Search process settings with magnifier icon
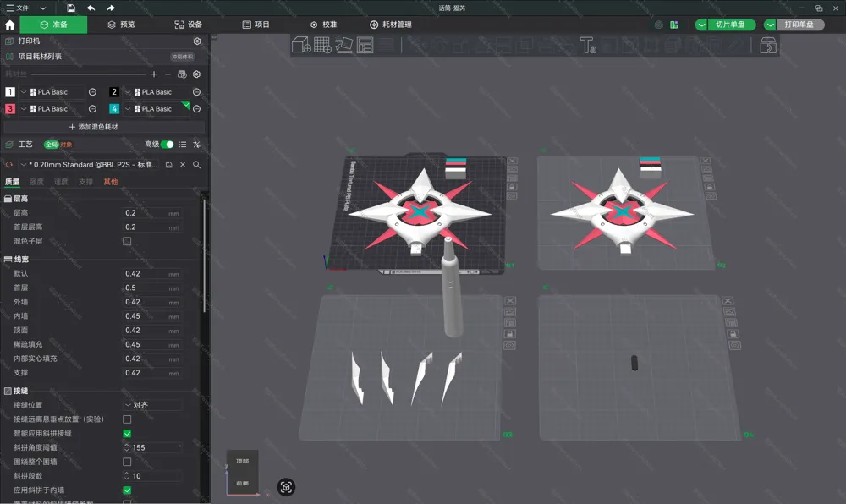Image resolution: width=846 pixels, height=504 pixels. click(196, 165)
